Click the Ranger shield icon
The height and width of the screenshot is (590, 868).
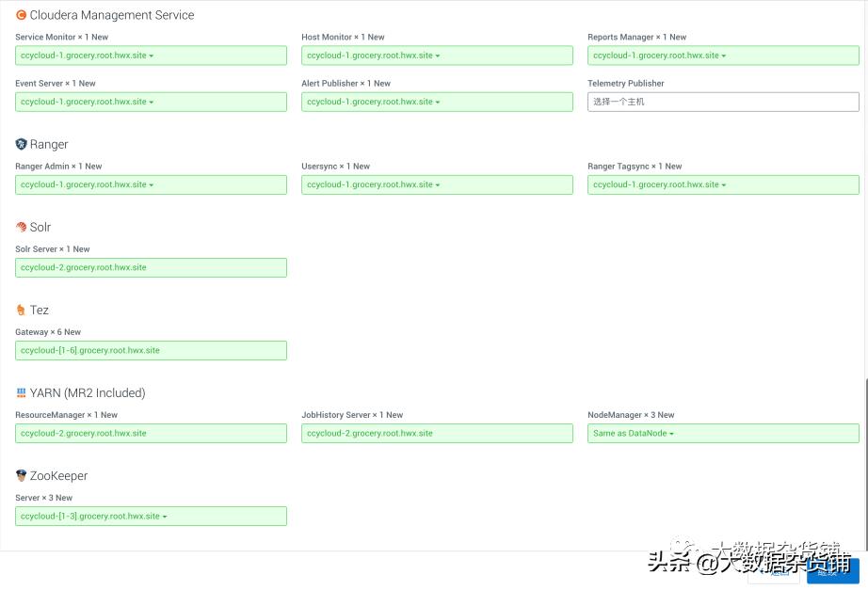[x=21, y=145]
